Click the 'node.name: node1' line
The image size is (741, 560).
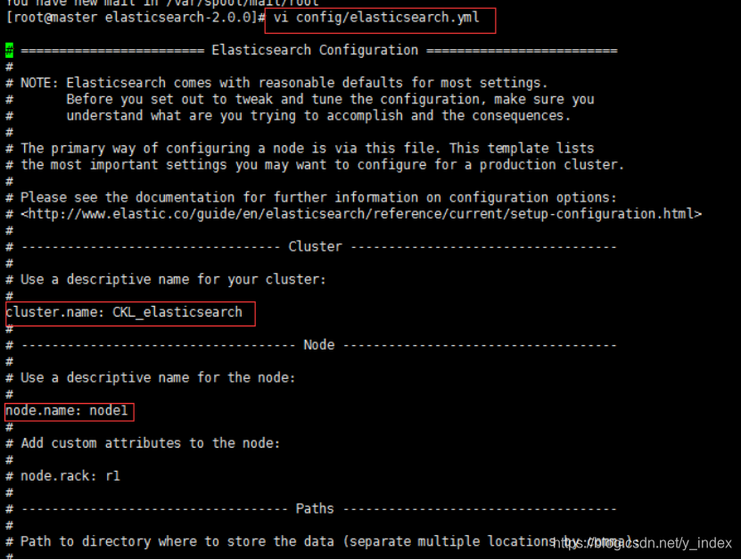point(67,411)
